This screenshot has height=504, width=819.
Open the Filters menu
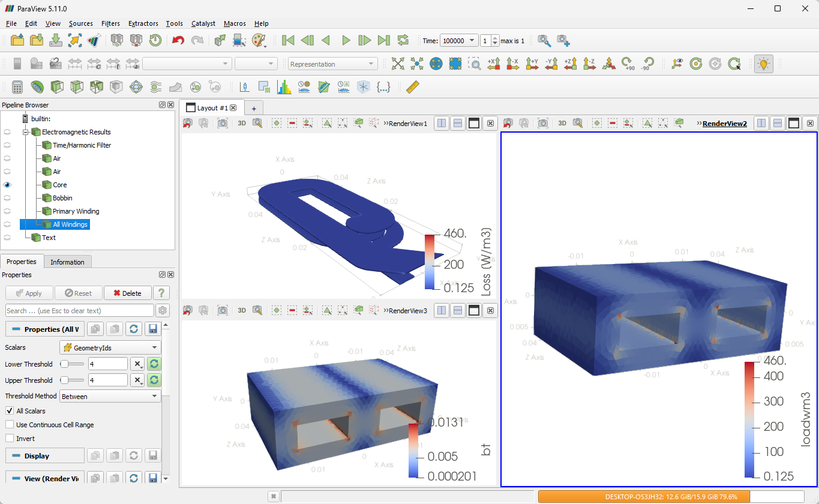coord(110,23)
